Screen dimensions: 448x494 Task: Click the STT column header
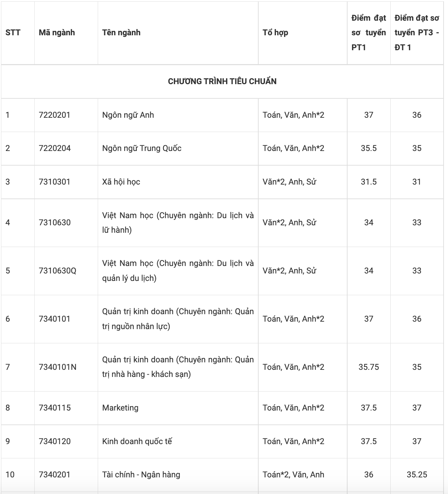coord(13,33)
